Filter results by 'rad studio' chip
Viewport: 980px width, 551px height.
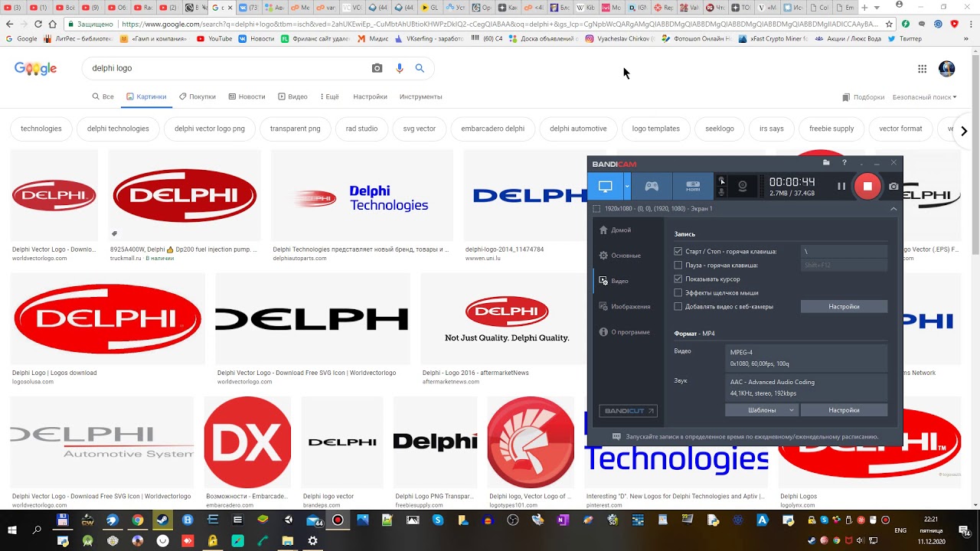pos(361,129)
